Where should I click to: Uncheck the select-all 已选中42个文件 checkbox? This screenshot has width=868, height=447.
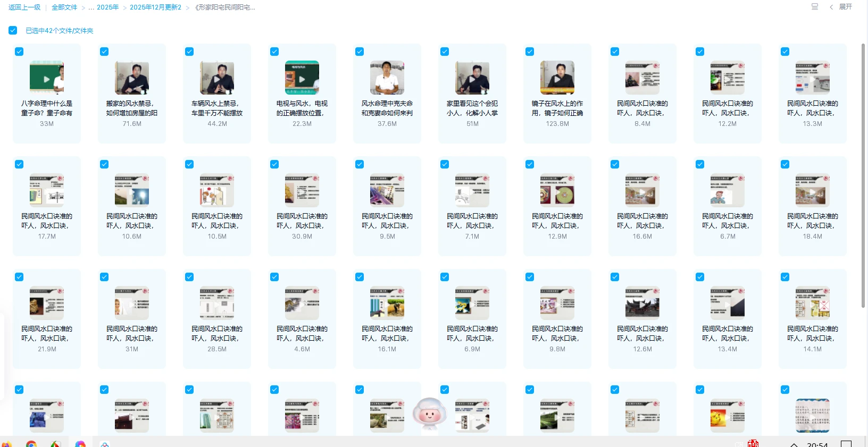click(13, 30)
